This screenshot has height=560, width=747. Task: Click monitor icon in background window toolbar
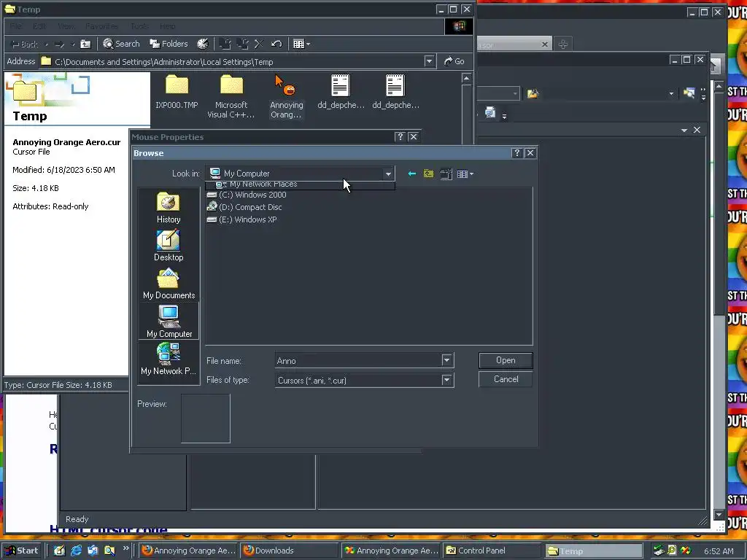pos(490,113)
